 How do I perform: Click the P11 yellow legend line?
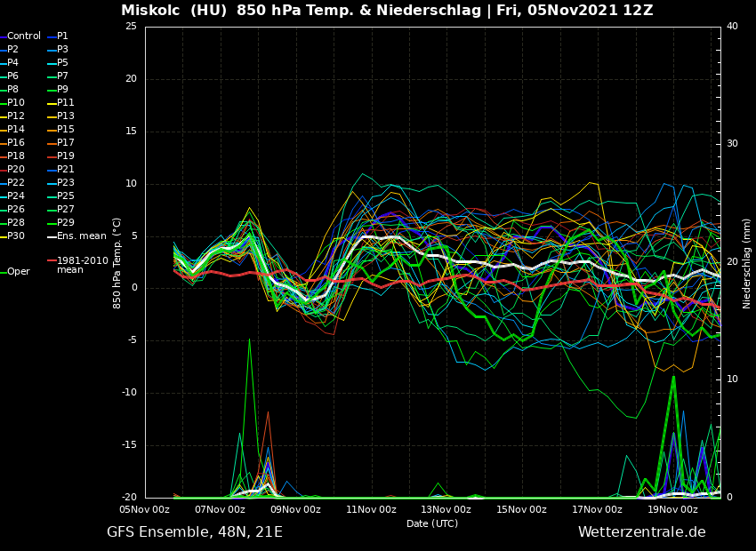[x=51, y=103]
